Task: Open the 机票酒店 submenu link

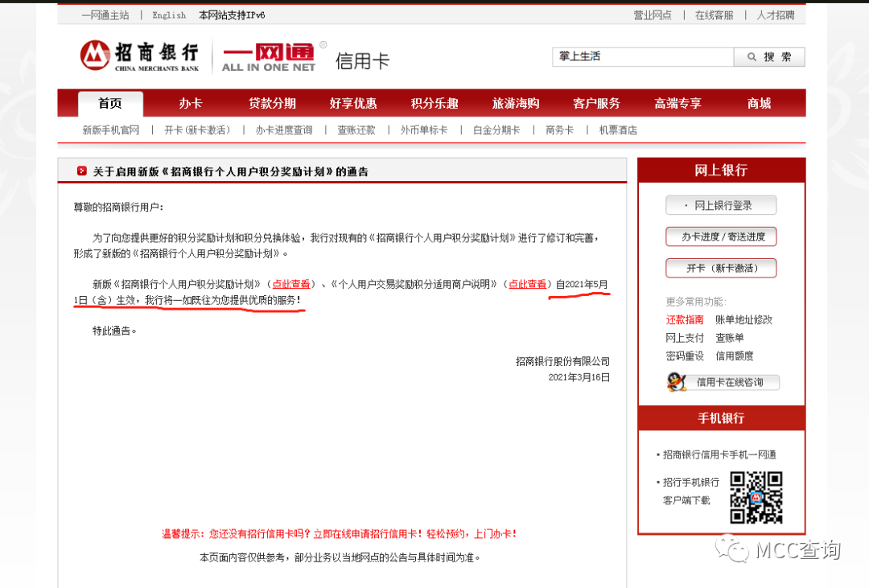Action: [618, 130]
